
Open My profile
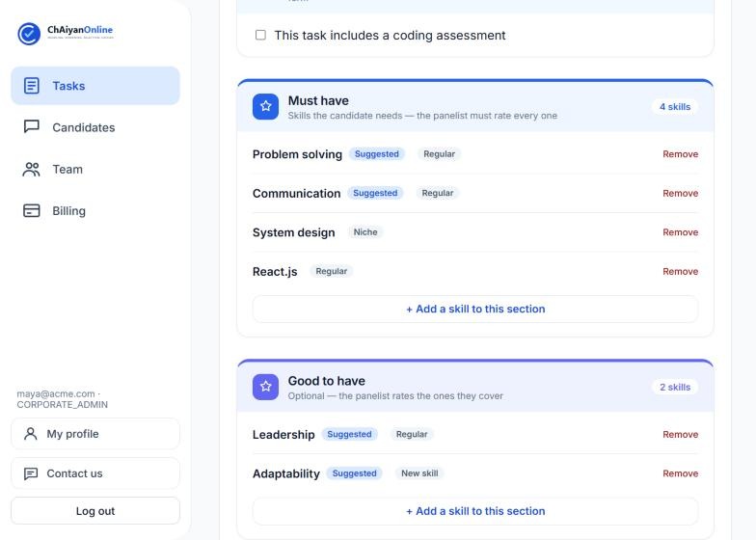(x=95, y=434)
